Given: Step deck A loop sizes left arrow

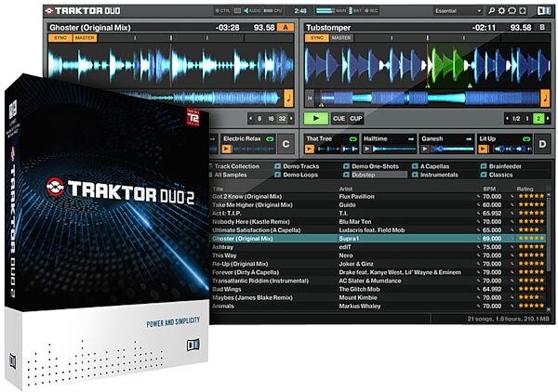Looking at the screenshot, I should pyautogui.click(x=251, y=118).
